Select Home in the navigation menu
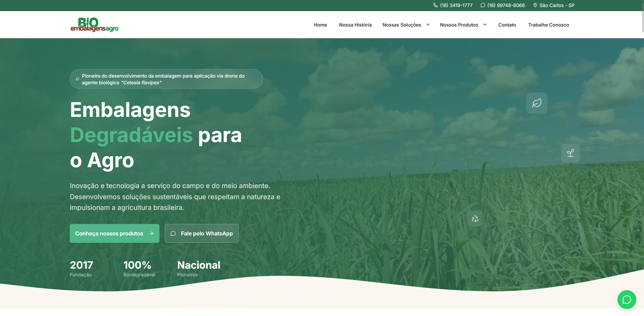 pyautogui.click(x=320, y=25)
